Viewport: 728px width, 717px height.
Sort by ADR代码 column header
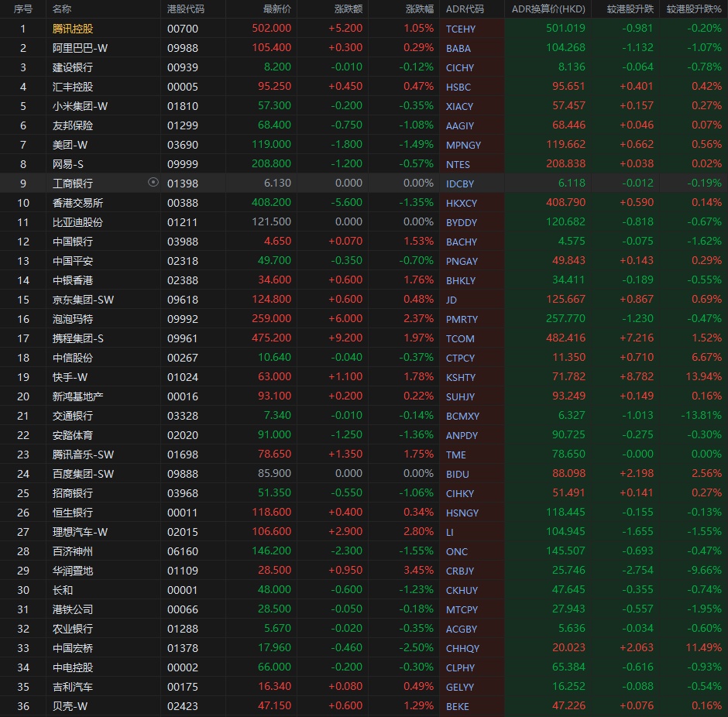point(465,9)
